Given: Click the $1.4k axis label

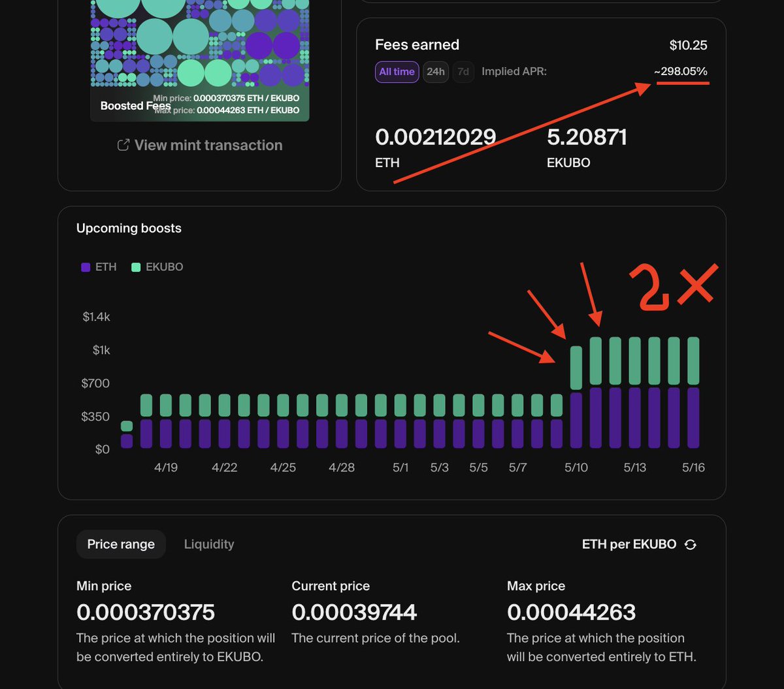Looking at the screenshot, I should click(96, 317).
